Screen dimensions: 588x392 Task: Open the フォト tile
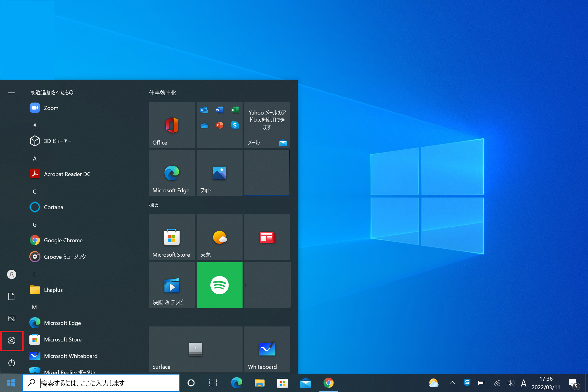220,173
